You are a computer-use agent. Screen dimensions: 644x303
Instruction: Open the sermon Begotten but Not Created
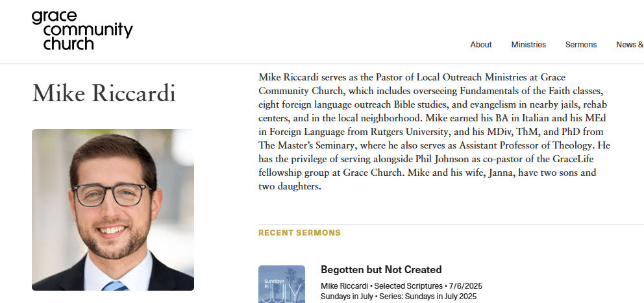tap(381, 270)
